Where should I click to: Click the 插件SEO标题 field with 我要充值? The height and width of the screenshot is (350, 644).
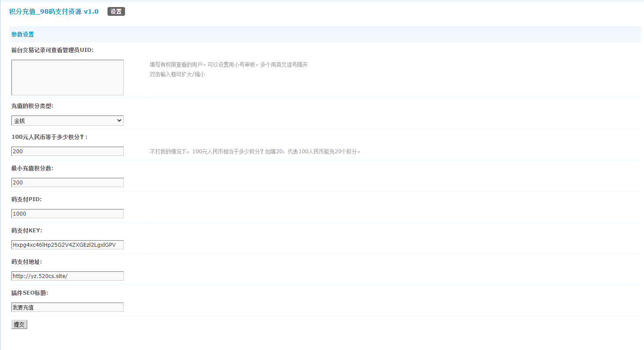pos(67,307)
